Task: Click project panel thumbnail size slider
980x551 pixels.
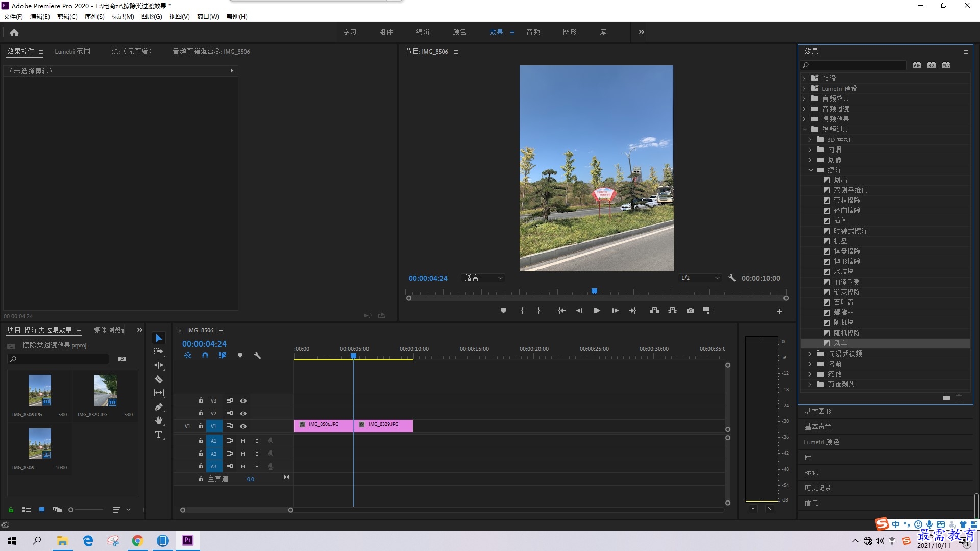Action: point(86,510)
